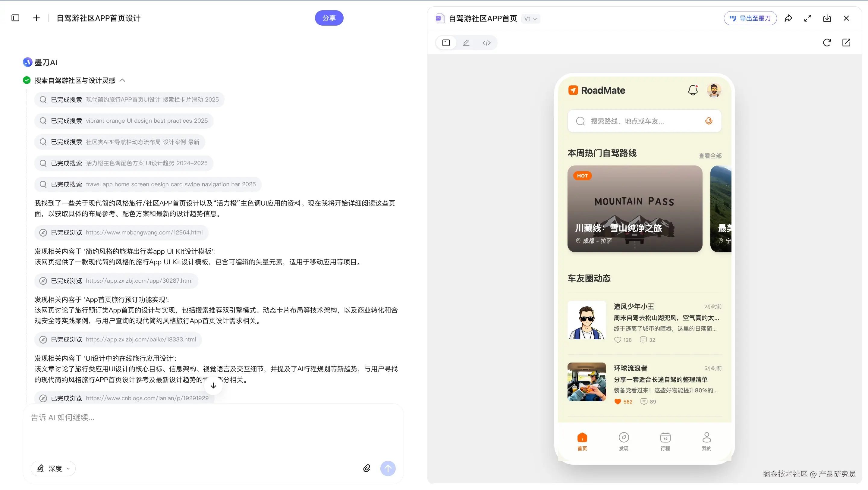
Task: Open preview in new window icon
Action: (x=846, y=43)
